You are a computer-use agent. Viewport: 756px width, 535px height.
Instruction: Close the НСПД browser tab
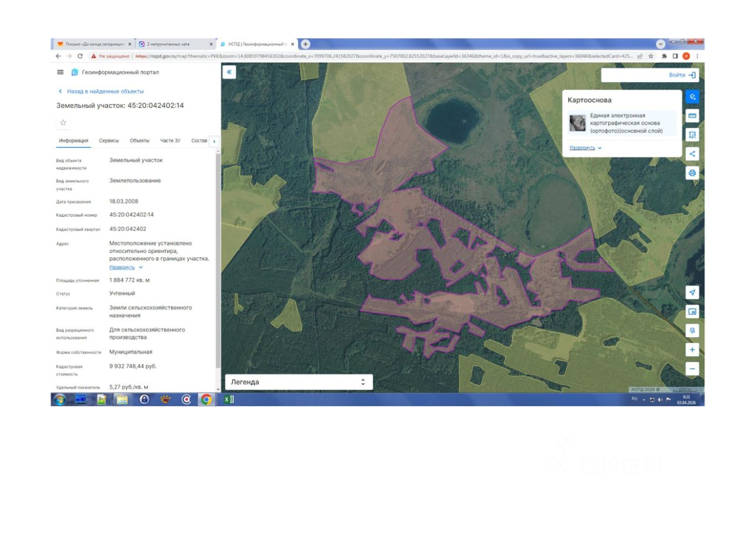(x=292, y=44)
